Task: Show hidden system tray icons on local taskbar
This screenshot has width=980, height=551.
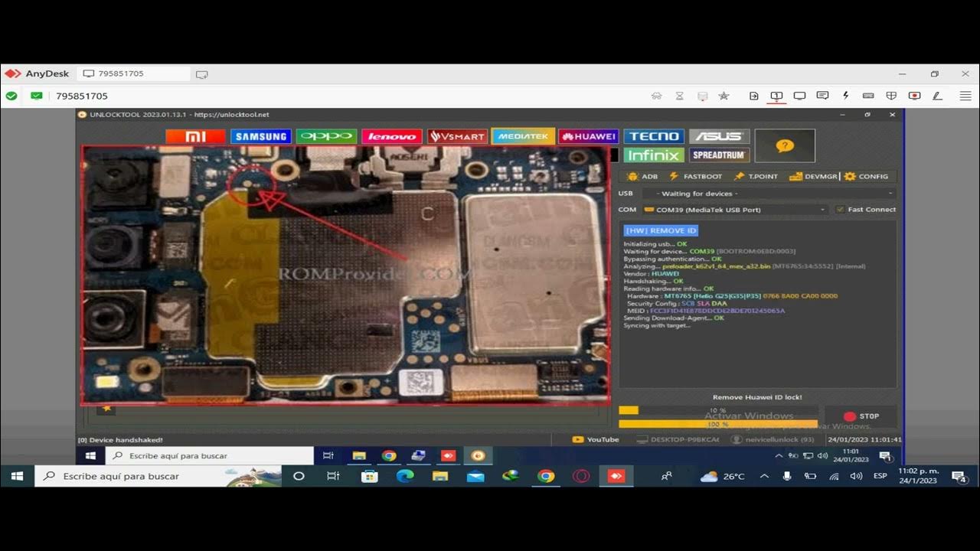Action: point(764,476)
